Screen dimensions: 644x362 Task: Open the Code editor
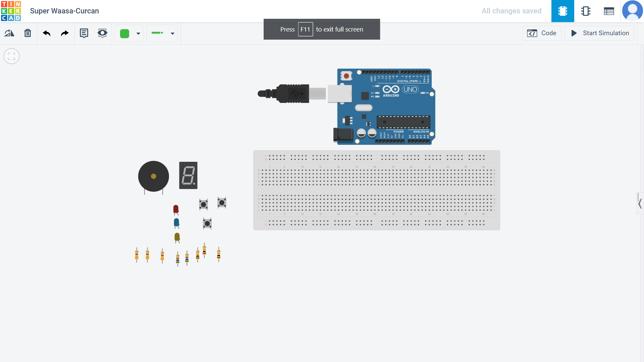coord(542,33)
